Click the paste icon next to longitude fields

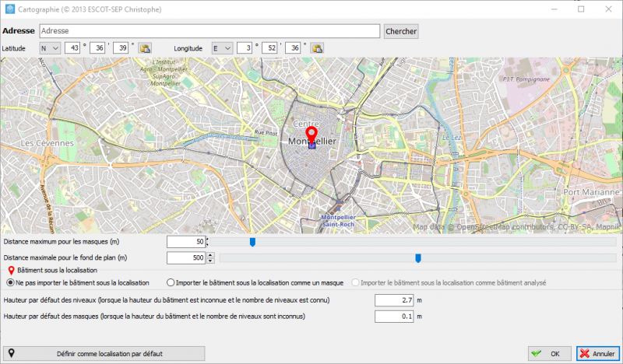pyautogui.click(x=318, y=48)
